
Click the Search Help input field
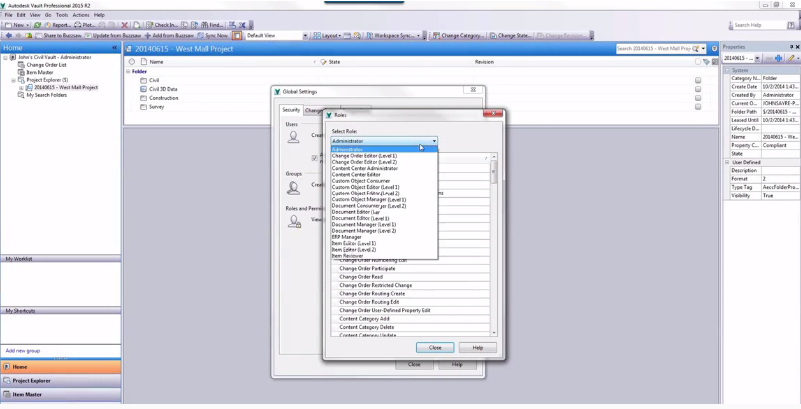coord(758,25)
